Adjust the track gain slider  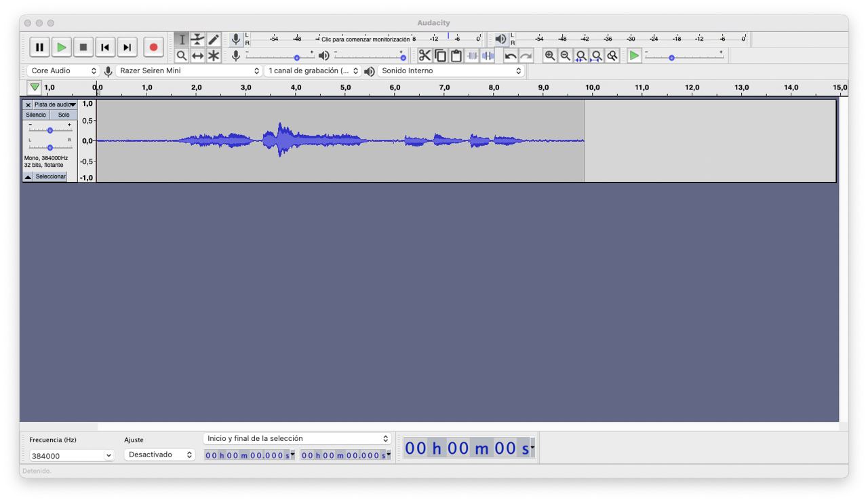tap(50, 130)
